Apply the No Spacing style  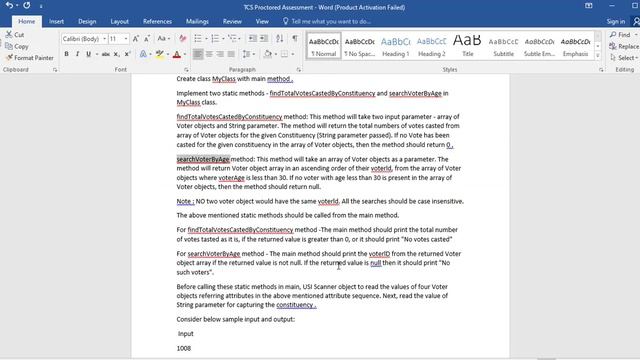pos(360,46)
